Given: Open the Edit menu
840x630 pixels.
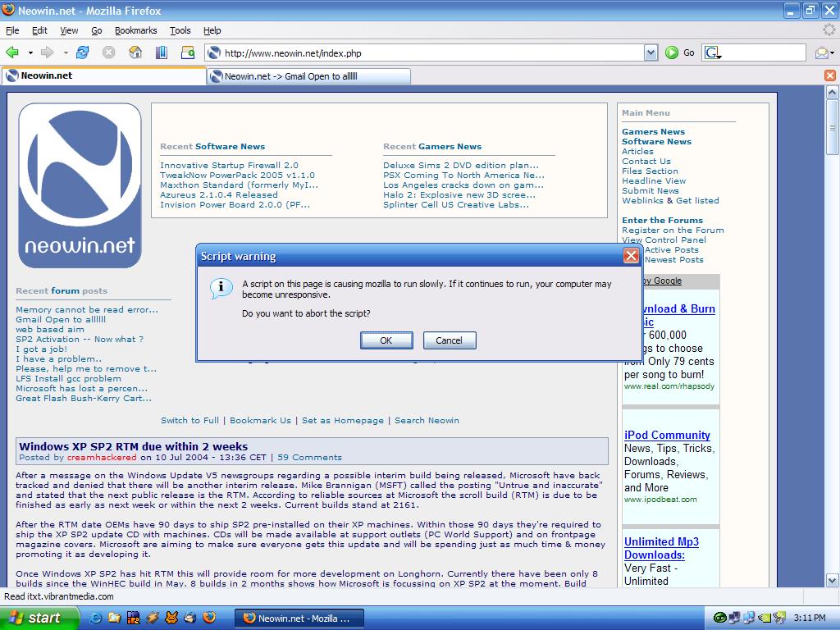Looking at the screenshot, I should click(39, 30).
